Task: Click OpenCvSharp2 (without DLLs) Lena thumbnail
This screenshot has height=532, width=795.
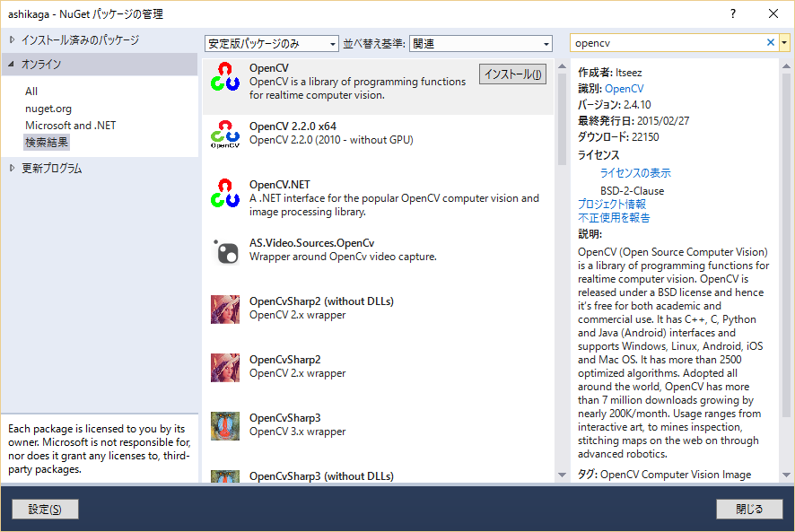Action: pyautogui.click(x=225, y=310)
